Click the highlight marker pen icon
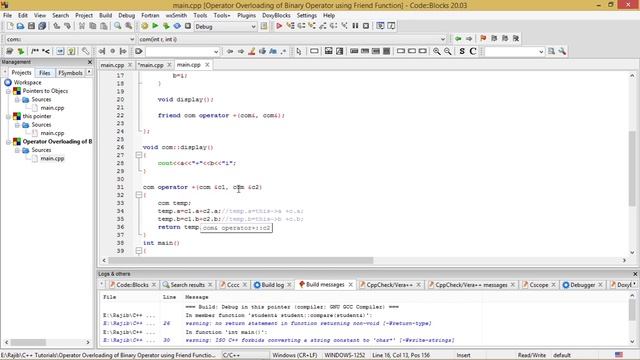The height and width of the screenshot is (360, 640). pos(252,51)
